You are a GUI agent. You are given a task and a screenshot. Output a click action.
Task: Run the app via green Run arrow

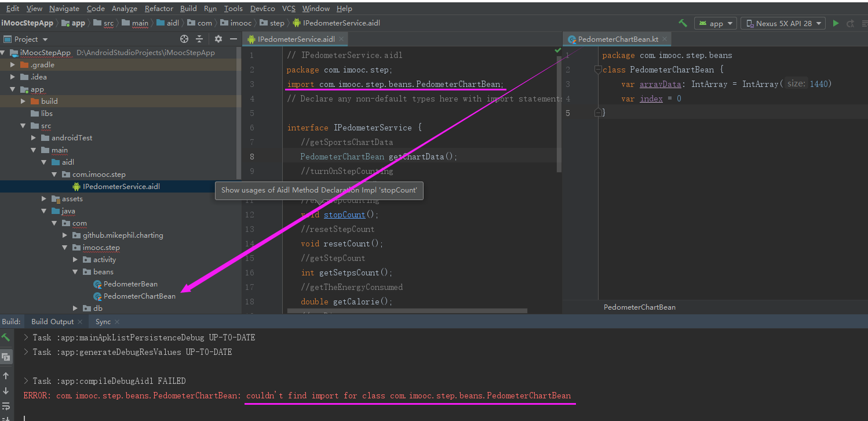pos(835,23)
